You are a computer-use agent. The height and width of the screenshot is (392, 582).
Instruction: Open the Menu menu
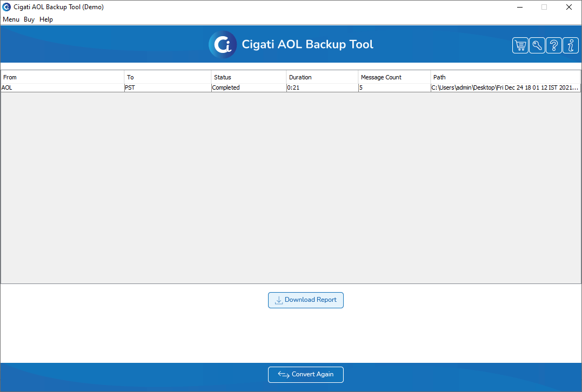tap(11, 19)
